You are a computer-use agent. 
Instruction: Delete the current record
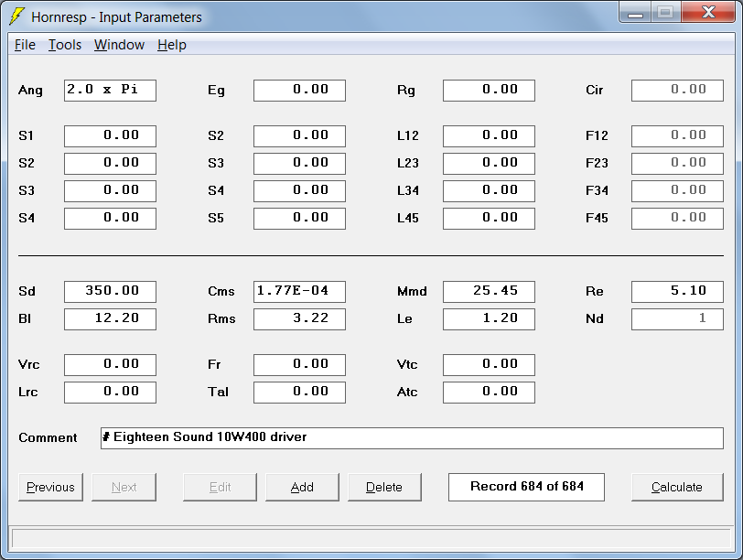tap(384, 487)
